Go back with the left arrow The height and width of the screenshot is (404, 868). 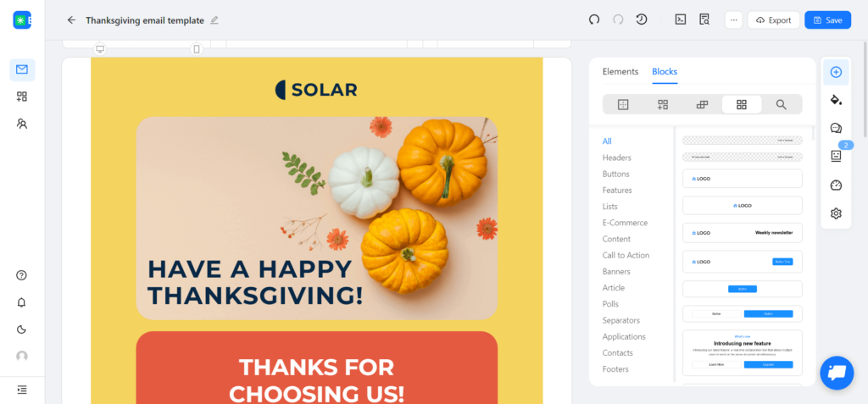tap(71, 20)
